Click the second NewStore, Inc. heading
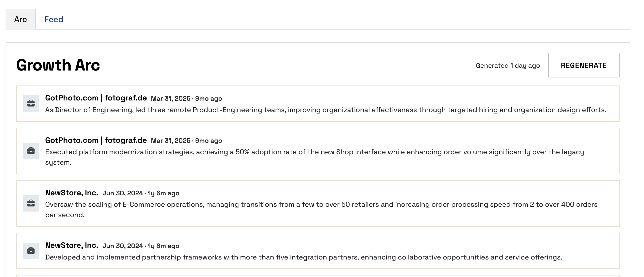This screenshot has height=277, width=644. click(x=72, y=245)
